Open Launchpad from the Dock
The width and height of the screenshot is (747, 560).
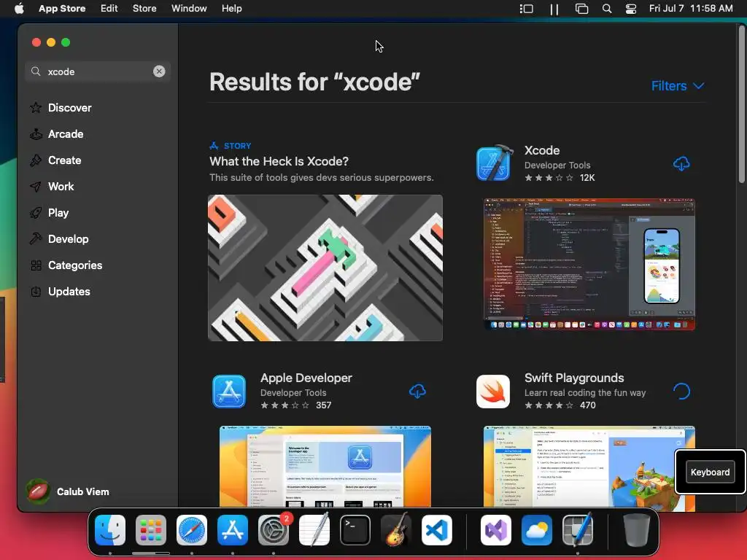coord(151,530)
